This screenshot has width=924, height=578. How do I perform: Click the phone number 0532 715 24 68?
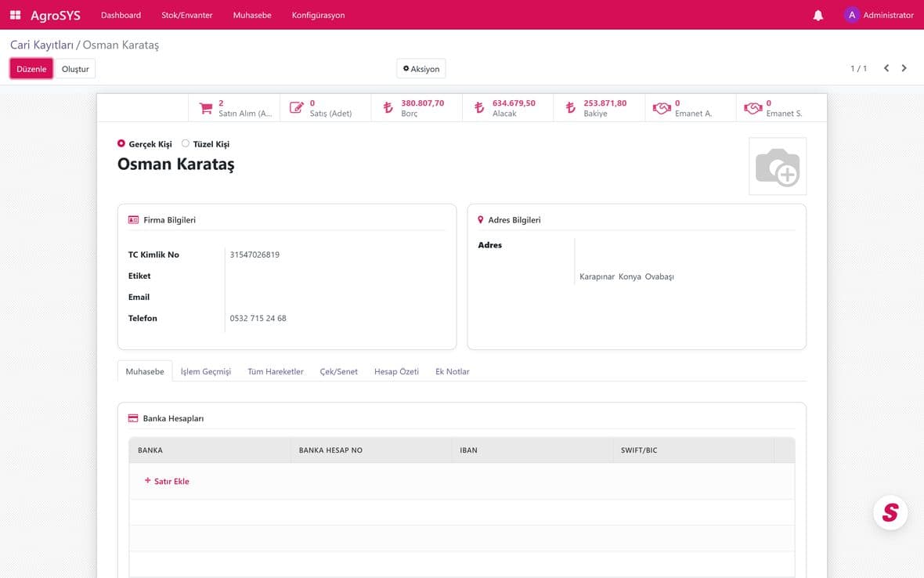coord(258,318)
